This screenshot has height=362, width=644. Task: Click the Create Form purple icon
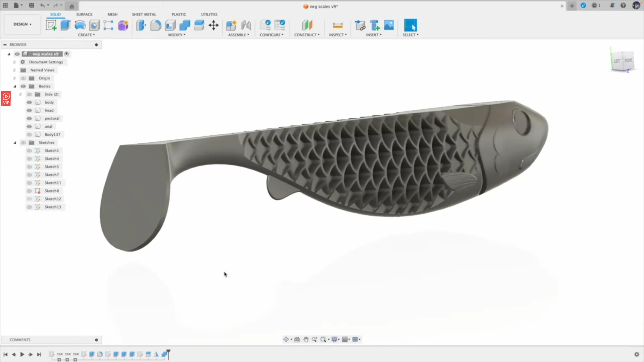point(123,25)
